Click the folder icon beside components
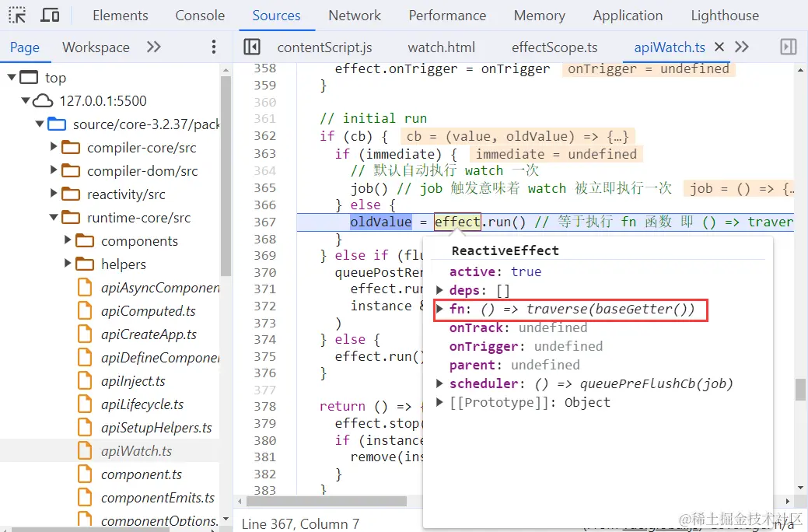 coord(85,241)
